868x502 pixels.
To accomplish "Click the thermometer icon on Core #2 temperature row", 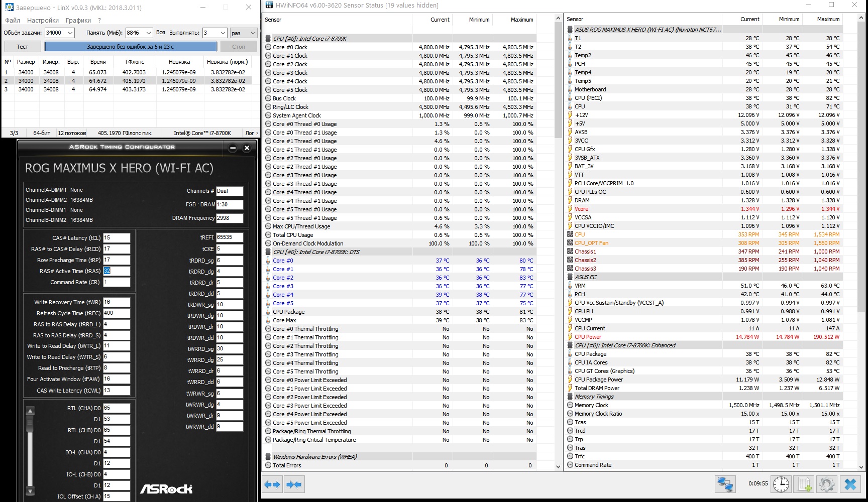I will pos(268,278).
